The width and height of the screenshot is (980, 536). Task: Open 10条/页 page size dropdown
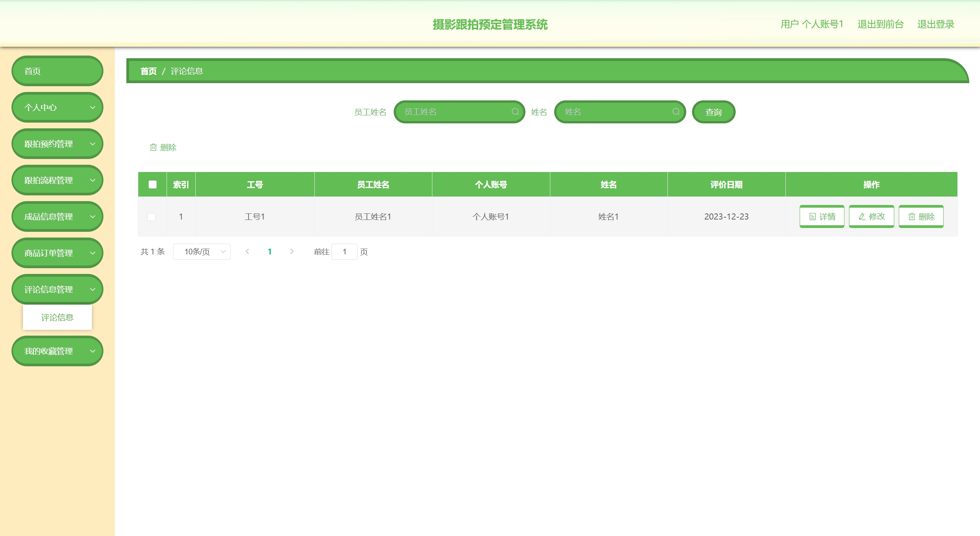pyautogui.click(x=201, y=252)
